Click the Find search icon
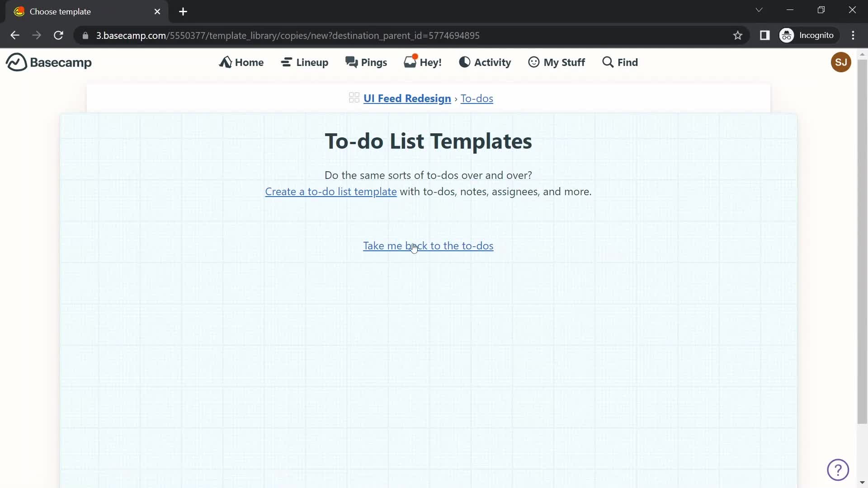 coord(608,62)
